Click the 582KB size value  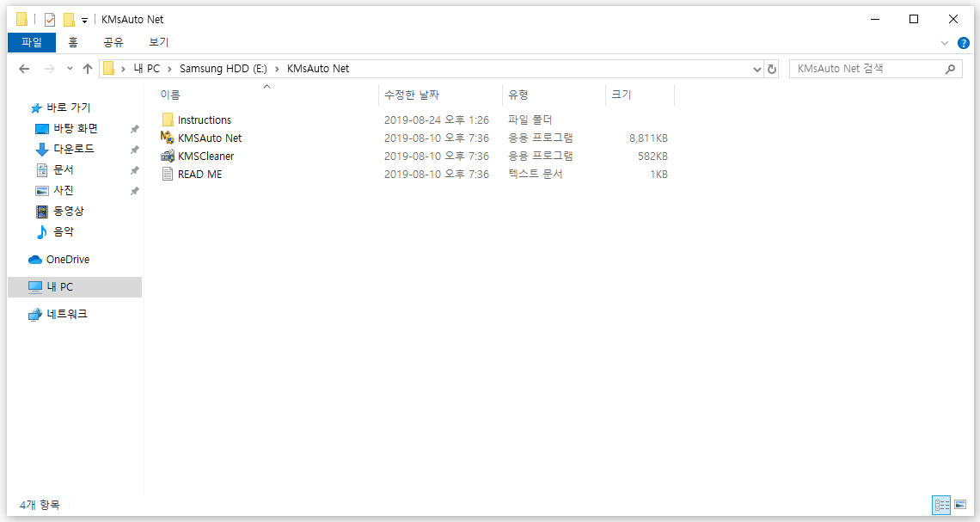pyautogui.click(x=652, y=157)
